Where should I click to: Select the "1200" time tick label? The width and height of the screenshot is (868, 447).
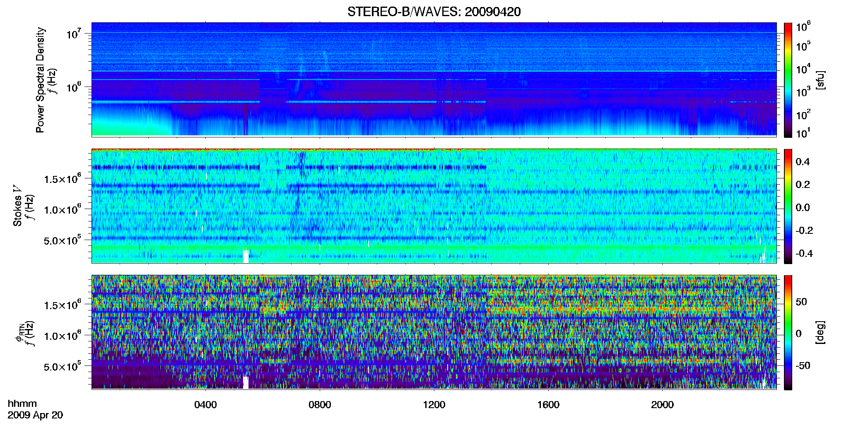[434, 405]
